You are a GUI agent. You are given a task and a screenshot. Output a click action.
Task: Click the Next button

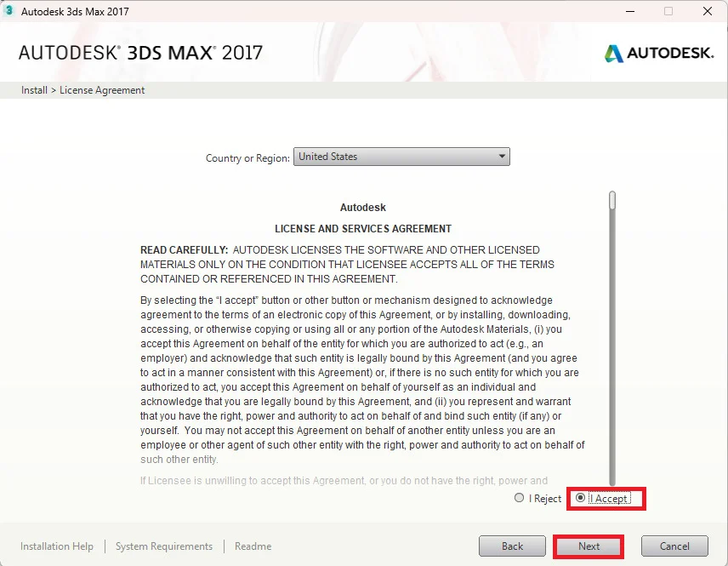point(589,546)
